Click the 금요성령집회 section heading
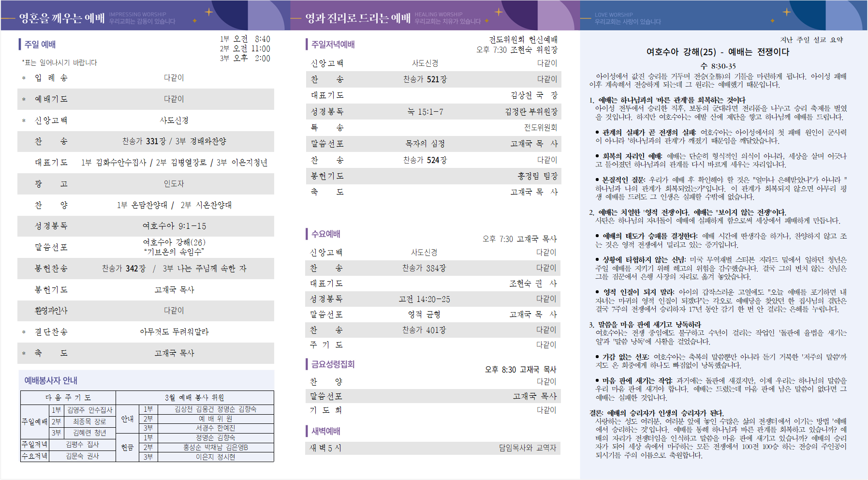The width and height of the screenshot is (868, 480). 333,364
